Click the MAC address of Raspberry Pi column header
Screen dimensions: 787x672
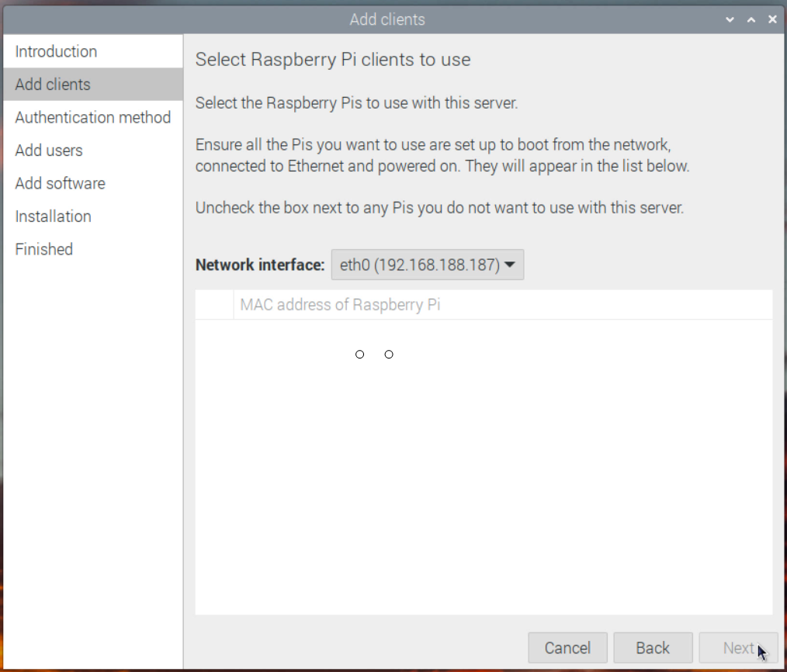pyautogui.click(x=503, y=305)
